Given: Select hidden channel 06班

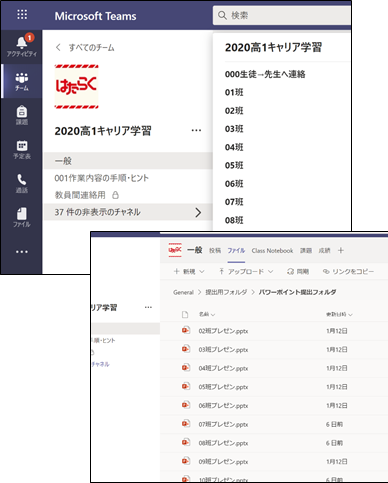Looking at the screenshot, I should point(234,184).
